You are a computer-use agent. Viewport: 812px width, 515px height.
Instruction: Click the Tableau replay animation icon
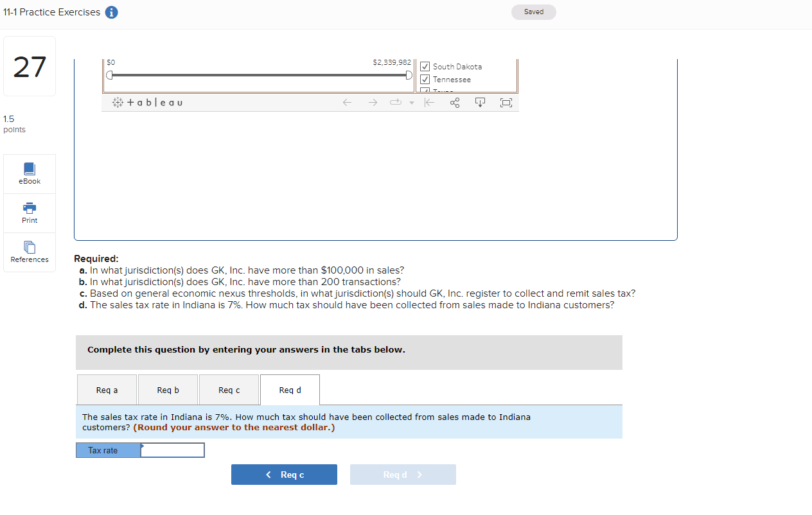tap(394, 102)
